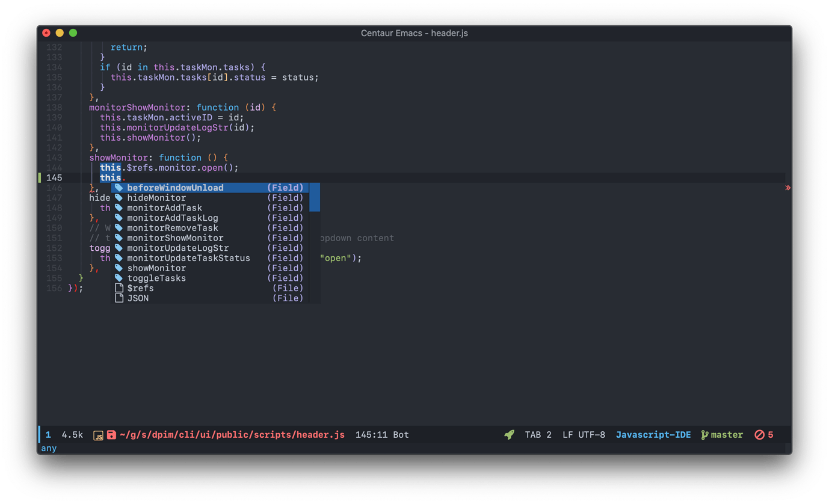Click the tag icon beside hideMonitor
This screenshot has width=829, height=504.
coord(118,197)
